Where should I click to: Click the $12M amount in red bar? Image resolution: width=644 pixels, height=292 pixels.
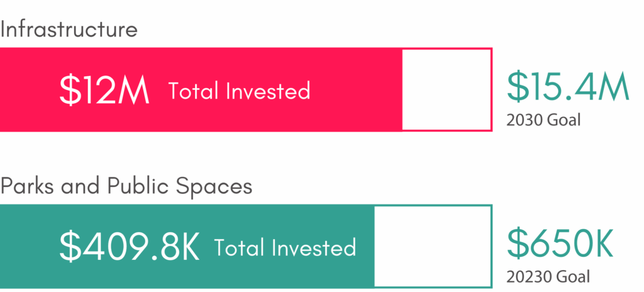104,91
